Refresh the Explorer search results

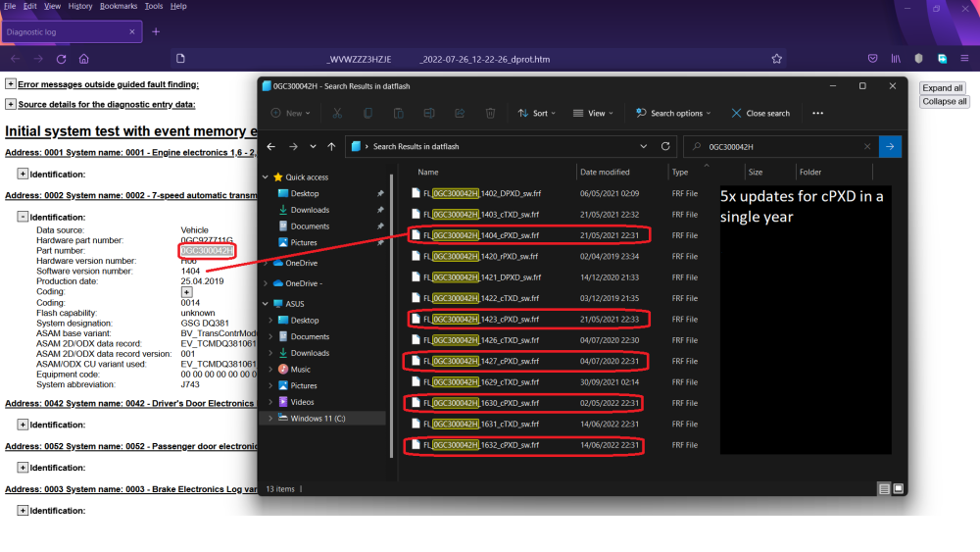click(x=665, y=146)
